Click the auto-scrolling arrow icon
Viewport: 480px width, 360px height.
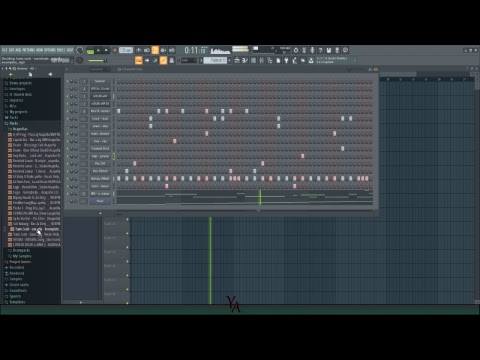click(x=147, y=60)
